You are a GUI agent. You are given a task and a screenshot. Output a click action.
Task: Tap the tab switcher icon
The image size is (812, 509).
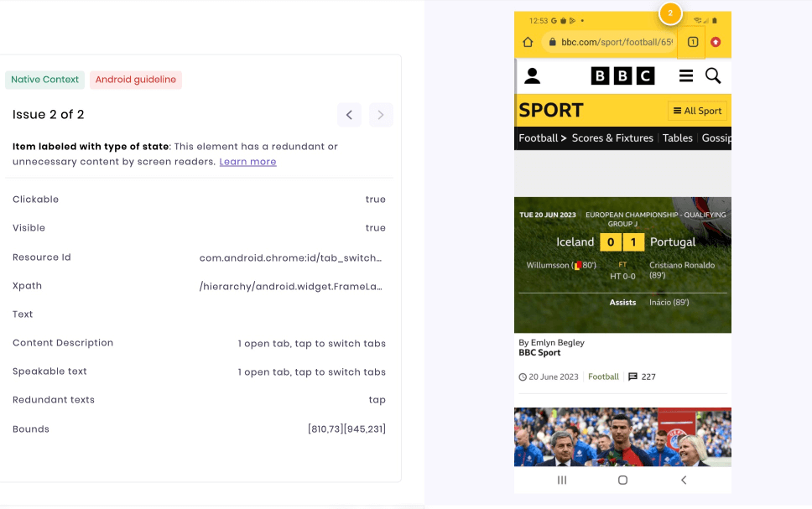point(693,42)
